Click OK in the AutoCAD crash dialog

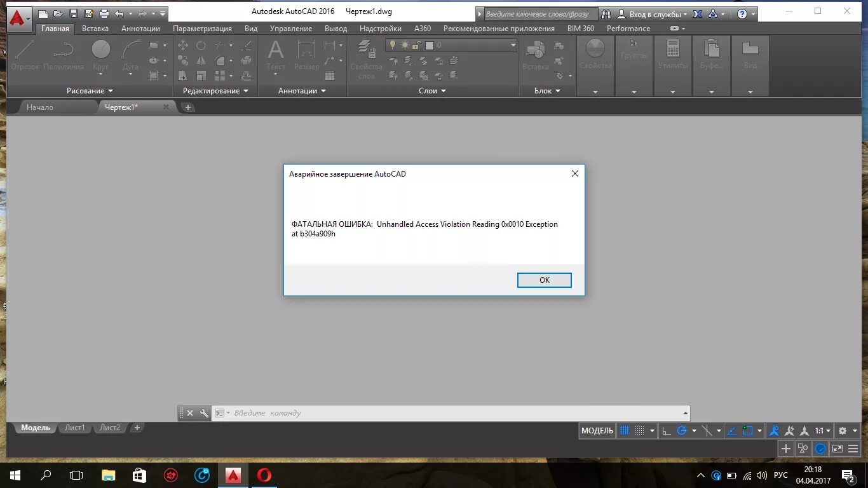(545, 280)
